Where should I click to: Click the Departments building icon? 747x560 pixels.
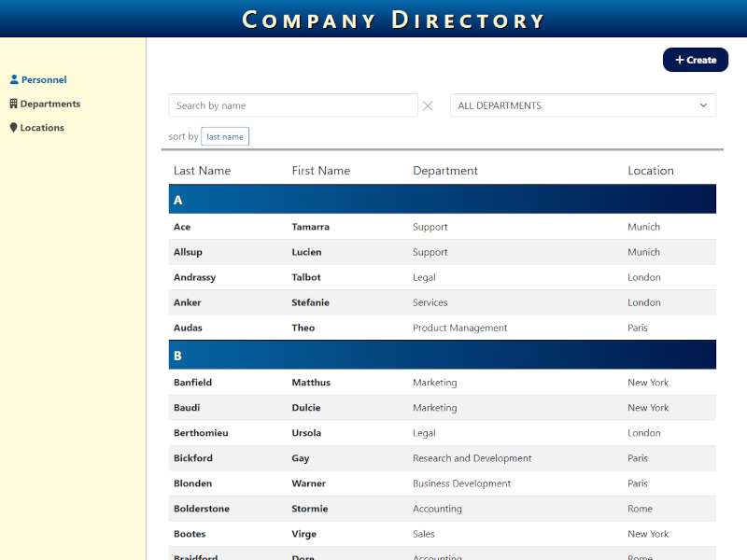coord(14,104)
